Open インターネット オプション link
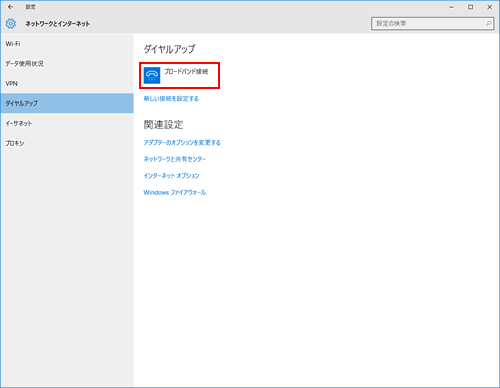 pyautogui.click(x=171, y=176)
